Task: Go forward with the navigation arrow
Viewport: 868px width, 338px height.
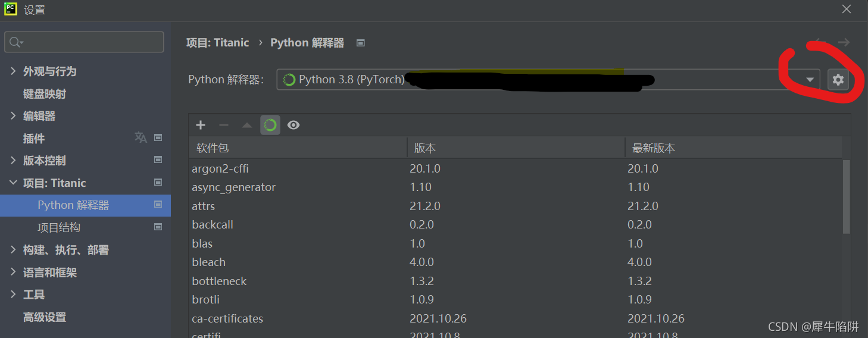Action: [844, 42]
